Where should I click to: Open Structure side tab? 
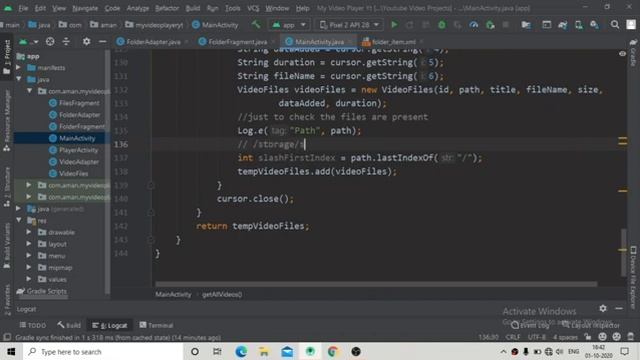7,187
